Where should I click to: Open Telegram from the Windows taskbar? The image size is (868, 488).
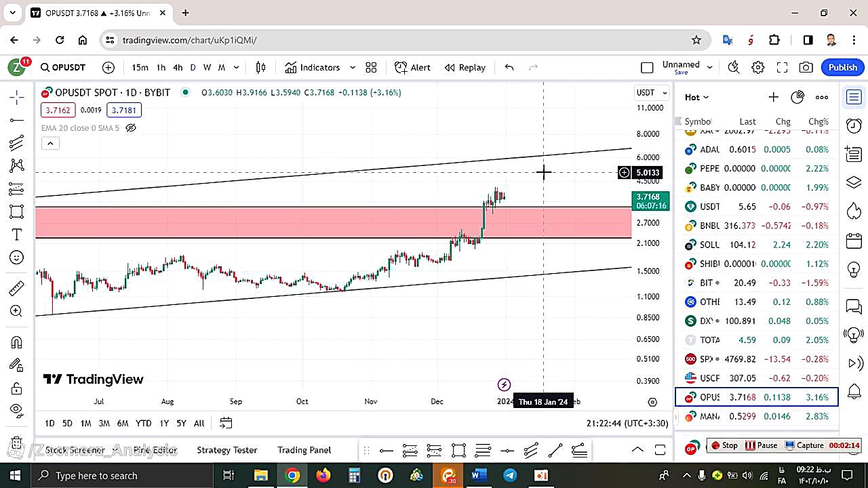click(x=510, y=475)
